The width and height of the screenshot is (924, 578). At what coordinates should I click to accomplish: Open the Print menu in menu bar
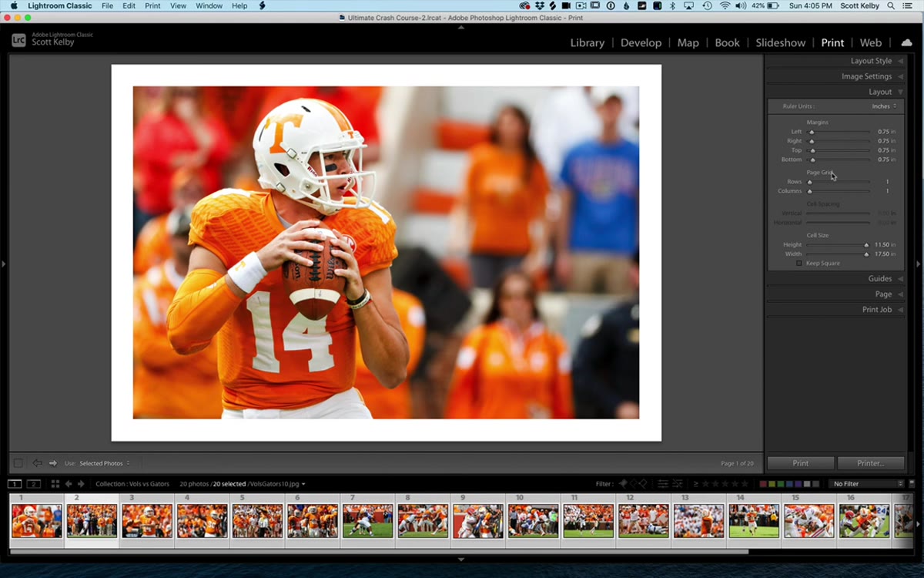click(x=152, y=5)
